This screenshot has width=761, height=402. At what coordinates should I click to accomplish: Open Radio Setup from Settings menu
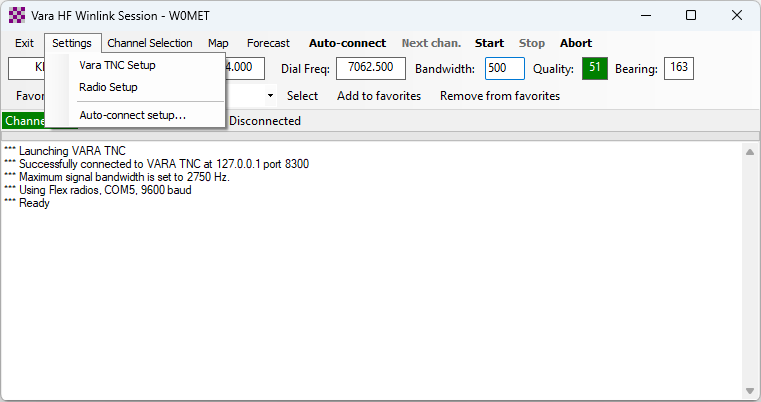108,87
